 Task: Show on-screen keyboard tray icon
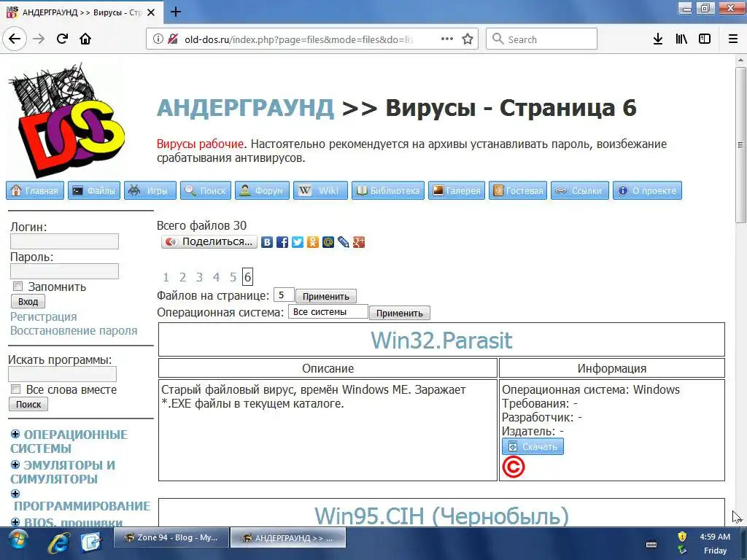pyautogui.click(x=651, y=544)
